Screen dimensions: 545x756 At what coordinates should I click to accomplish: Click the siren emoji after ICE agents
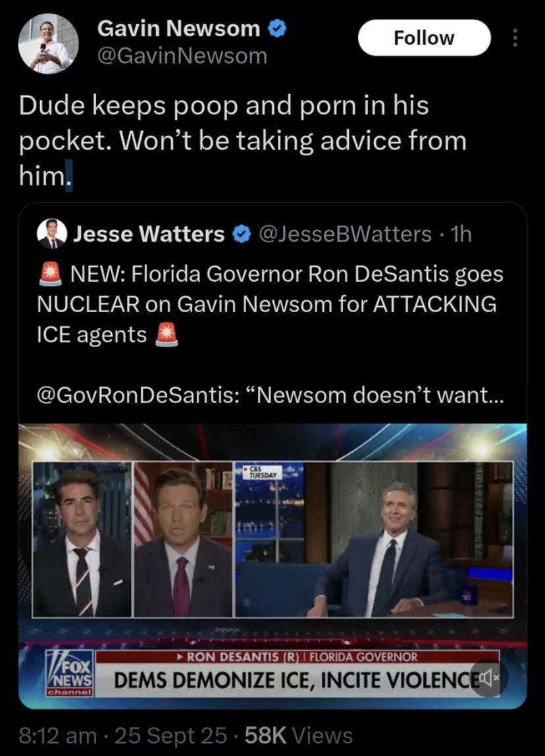pos(167,335)
